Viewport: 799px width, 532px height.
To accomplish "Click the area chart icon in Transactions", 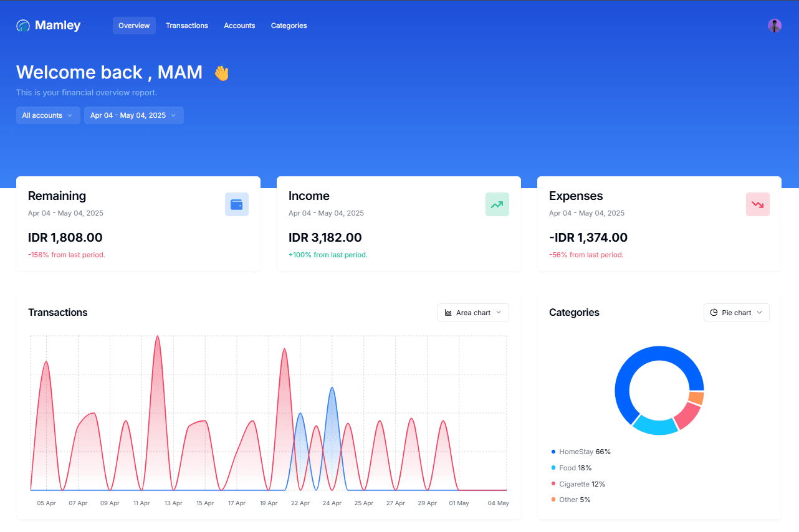I will coord(448,313).
